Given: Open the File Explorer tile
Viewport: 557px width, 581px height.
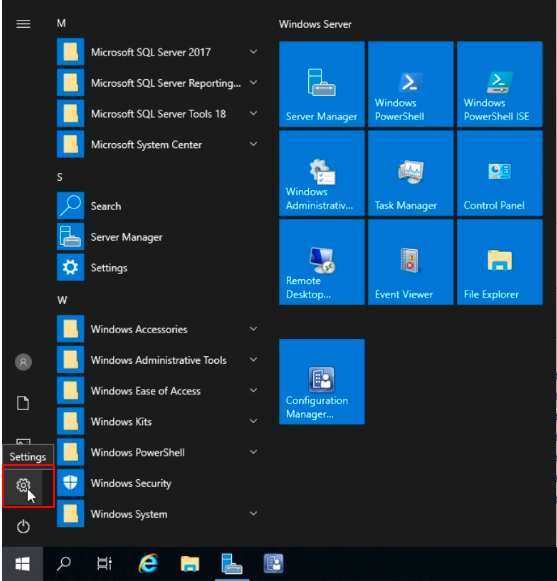Looking at the screenshot, I should click(500, 262).
